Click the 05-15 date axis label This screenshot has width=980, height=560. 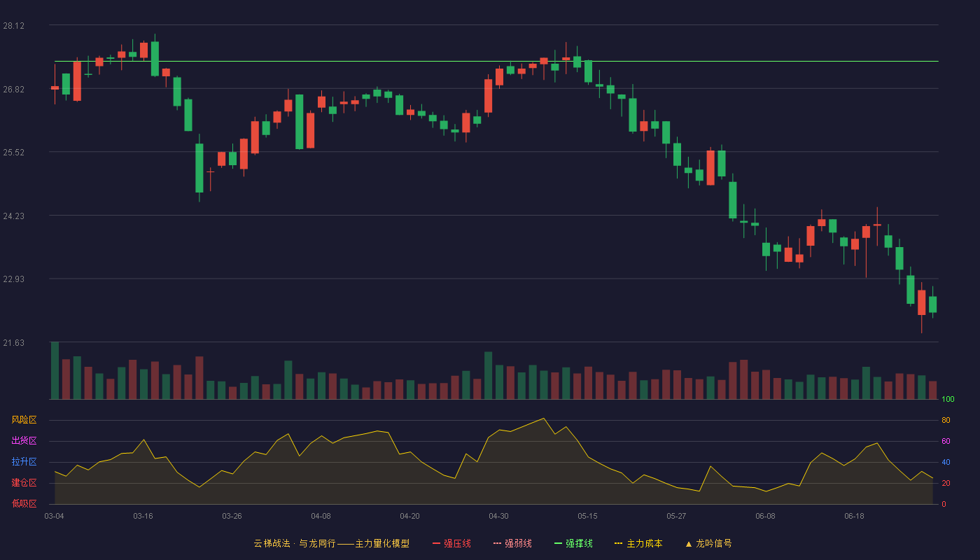click(x=587, y=516)
